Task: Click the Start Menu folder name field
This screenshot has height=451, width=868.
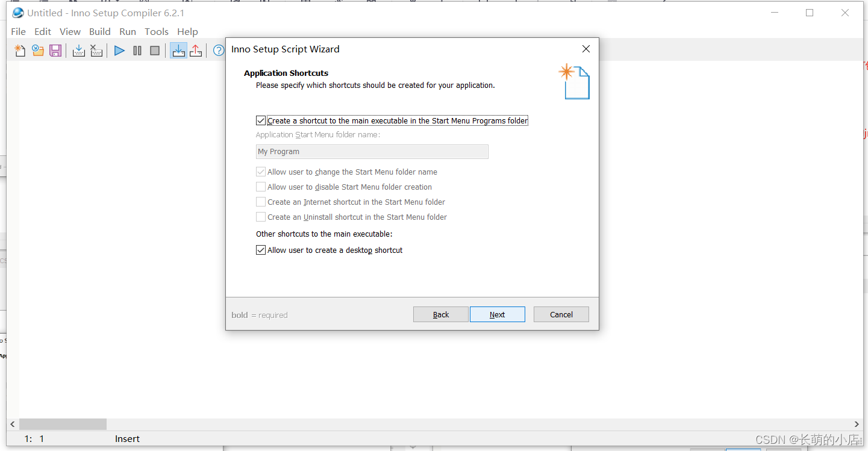Action: 372,152
